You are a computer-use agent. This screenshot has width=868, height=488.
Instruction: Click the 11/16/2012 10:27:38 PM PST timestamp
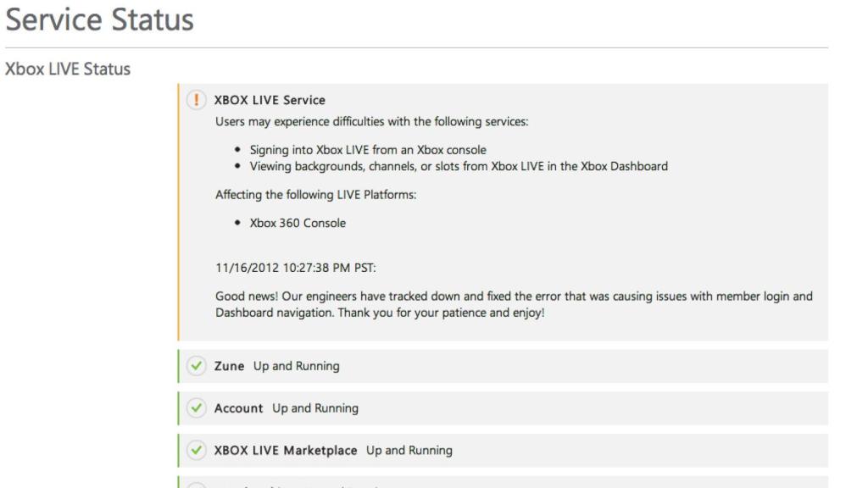296,268
